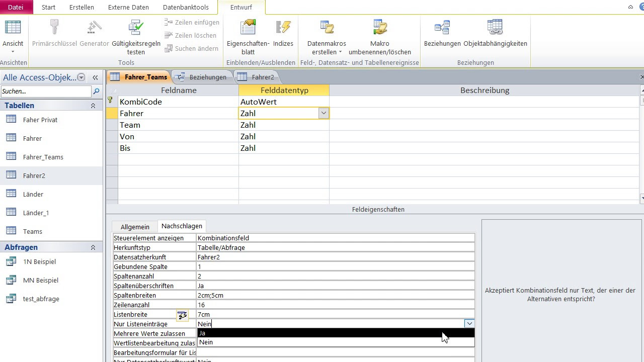
Task: Click the Herkunftstyp Tabelle/Abfrage value
Action: (x=336, y=247)
